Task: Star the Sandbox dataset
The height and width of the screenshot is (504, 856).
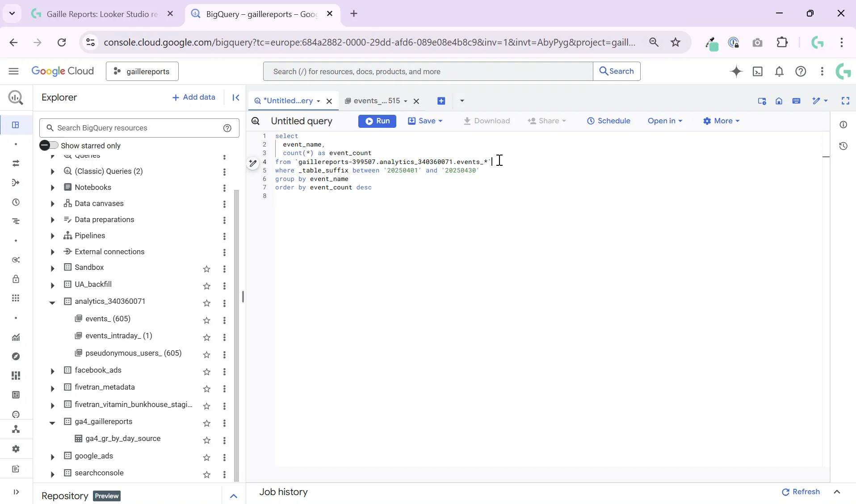Action: tap(206, 269)
